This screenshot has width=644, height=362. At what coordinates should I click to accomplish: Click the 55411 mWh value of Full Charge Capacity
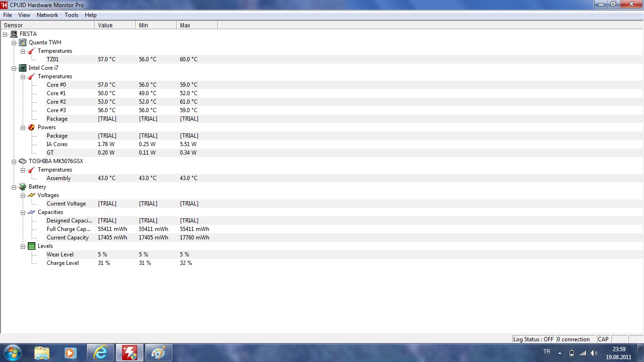pyautogui.click(x=113, y=229)
